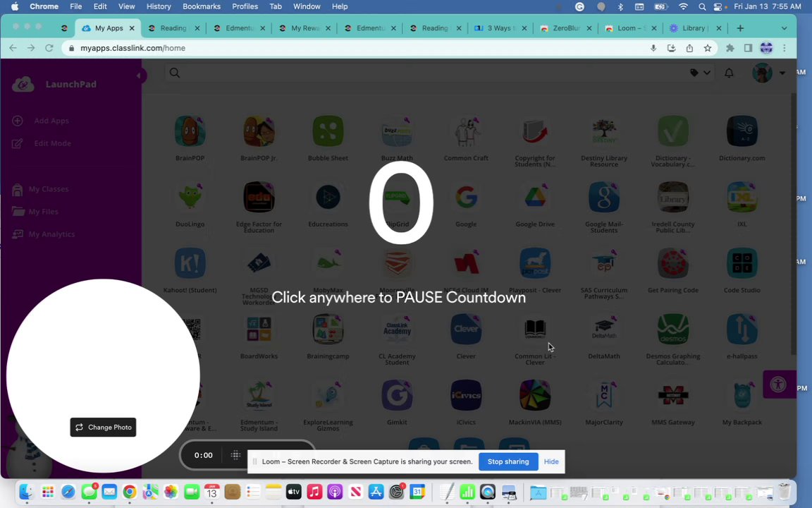Expand the Chrome tab list chevron
812x508 pixels.
(784, 28)
